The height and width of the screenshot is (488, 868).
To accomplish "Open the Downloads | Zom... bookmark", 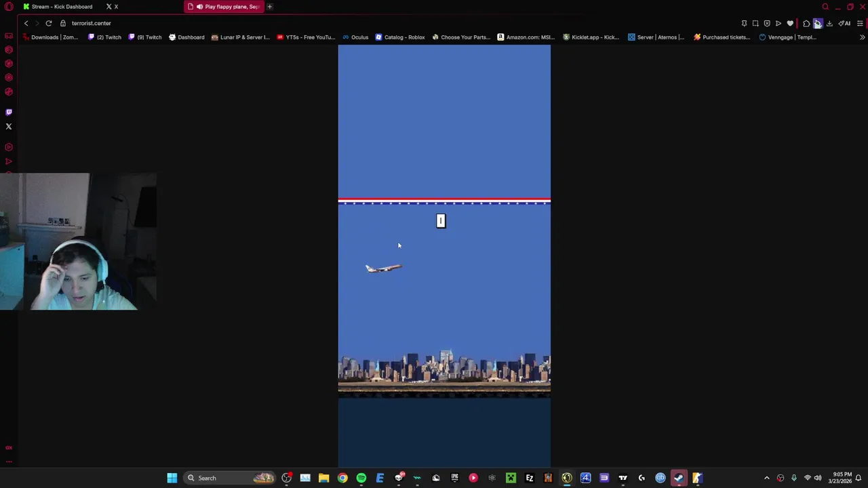I will (51, 37).
